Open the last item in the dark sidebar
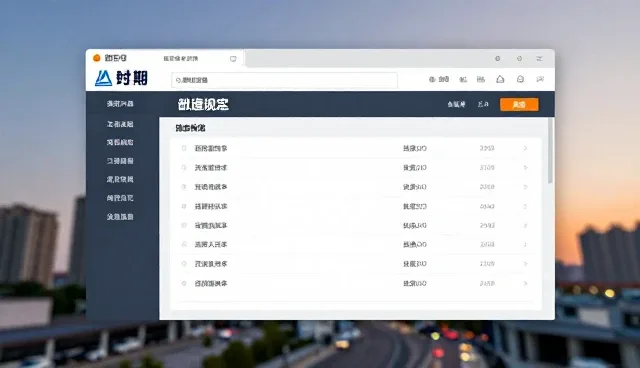 pyautogui.click(x=120, y=217)
